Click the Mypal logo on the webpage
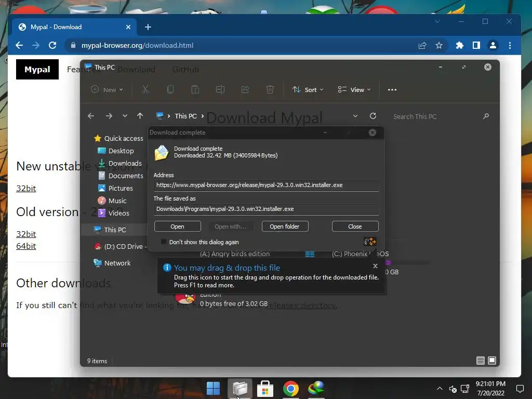Image resolution: width=532 pixels, height=399 pixels. [x=37, y=69]
